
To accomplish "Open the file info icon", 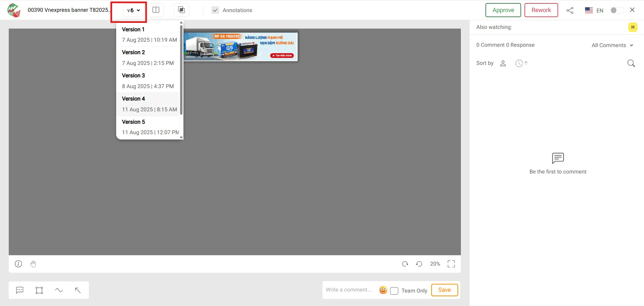I will [19, 264].
